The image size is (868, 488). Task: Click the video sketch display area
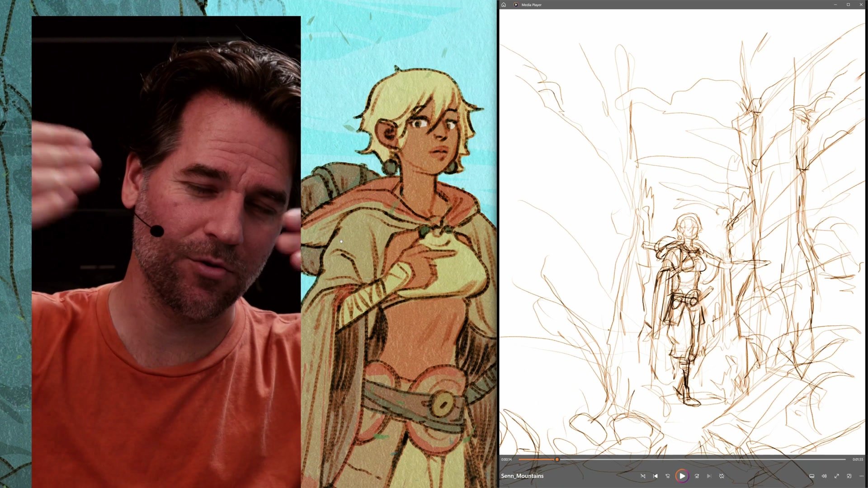682,226
